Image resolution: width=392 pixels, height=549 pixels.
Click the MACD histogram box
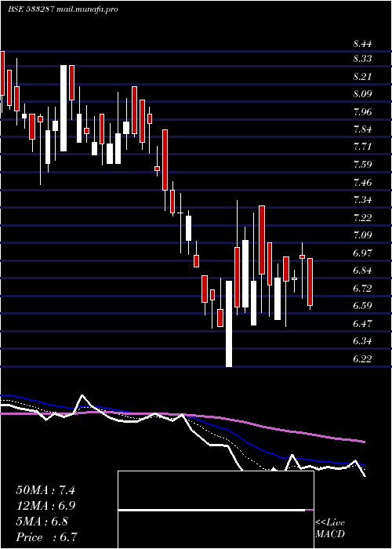[x=216, y=510]
